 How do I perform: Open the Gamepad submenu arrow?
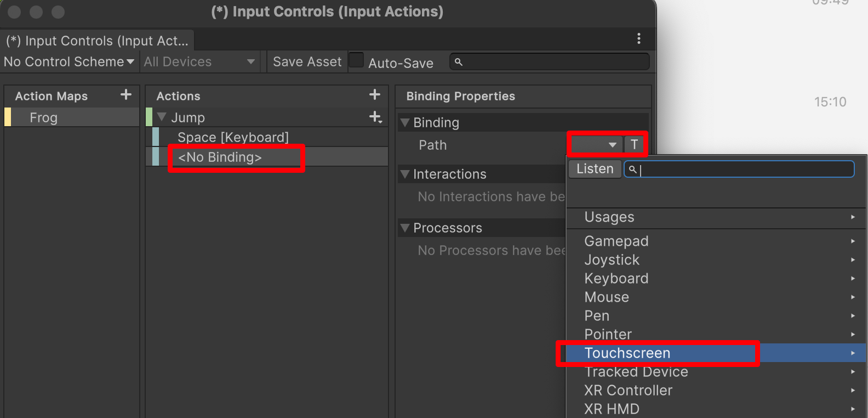[x=853, y=241]
